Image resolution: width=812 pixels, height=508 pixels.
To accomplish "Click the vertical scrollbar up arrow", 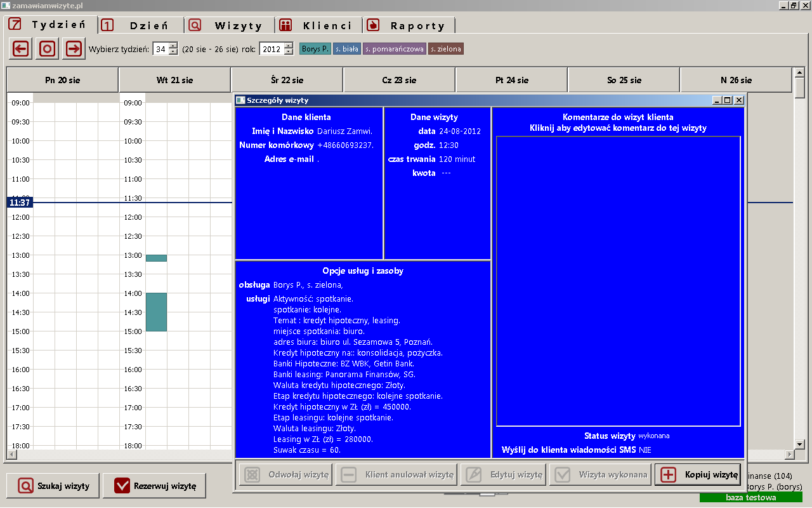I will coord(800,72).
